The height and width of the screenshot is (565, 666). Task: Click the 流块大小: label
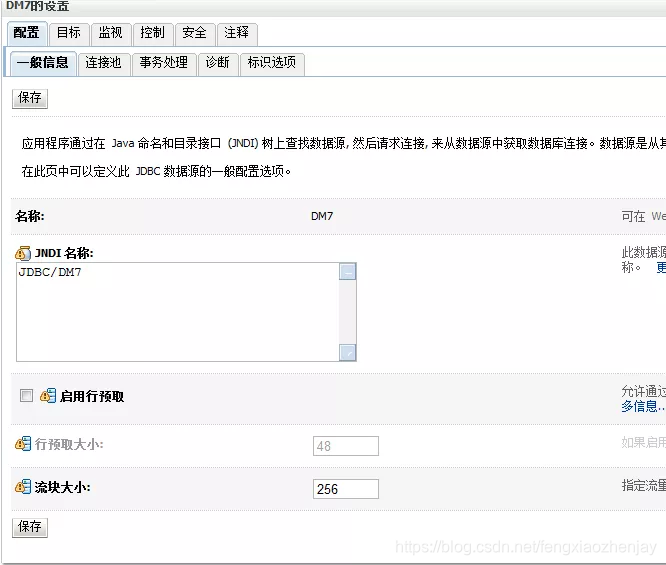[62, 487]
